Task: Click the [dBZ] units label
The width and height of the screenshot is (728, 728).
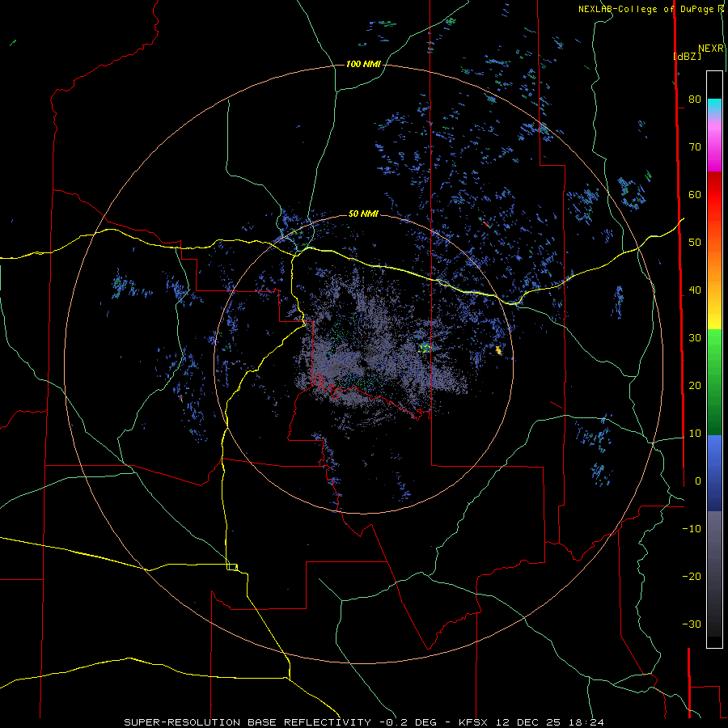Action: click(x=687, y=56)
